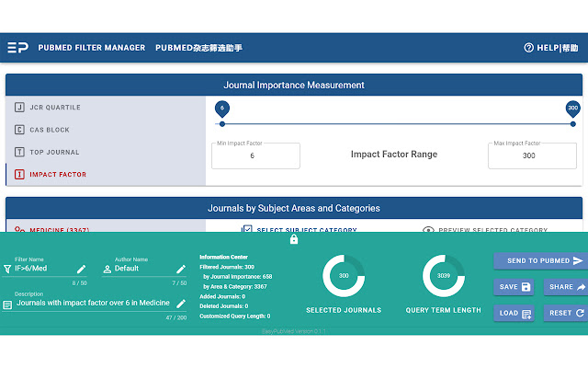Click the Min Impact Factor input field
Image resolution: width=588 pixels, height=368 pixels.
(255, 156)
